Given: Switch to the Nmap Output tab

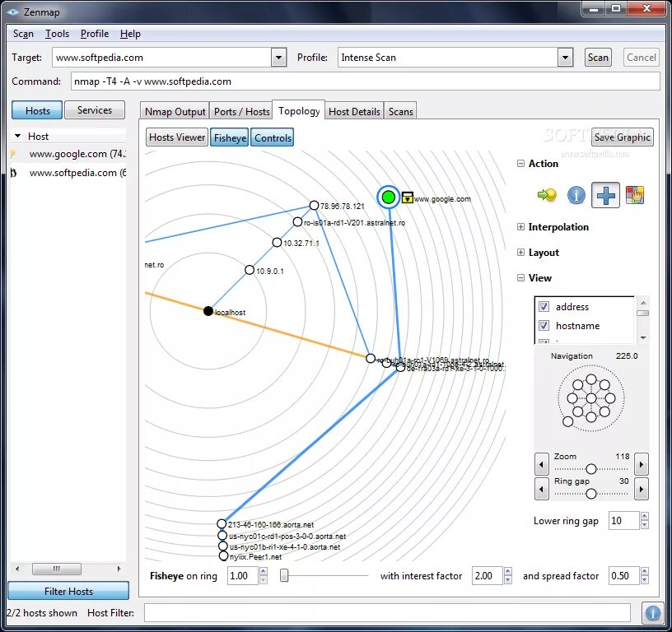Looking at the screenshot, I should (x=175, y=111).
